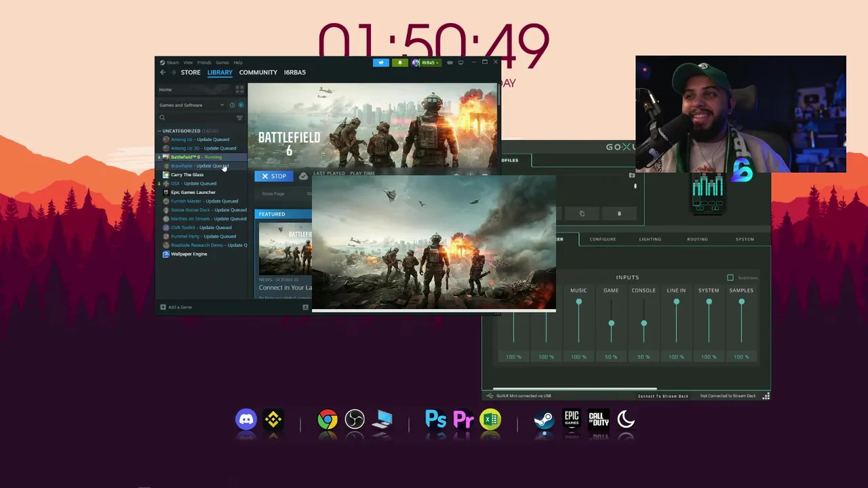Switch to GoXLR Routing tab
The width and height of the screenshot is (868, 488).
(x=697, y=239)
